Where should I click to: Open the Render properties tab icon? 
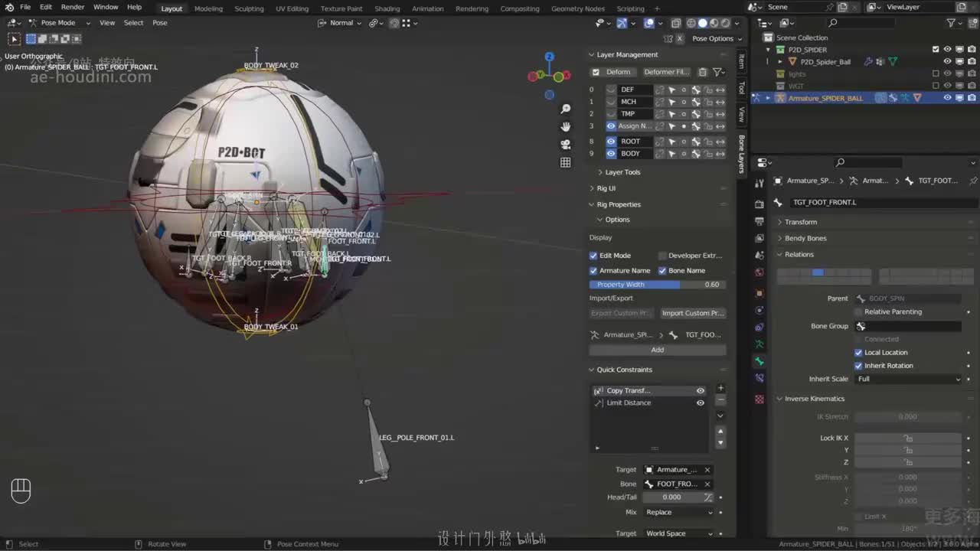(759, 204)
